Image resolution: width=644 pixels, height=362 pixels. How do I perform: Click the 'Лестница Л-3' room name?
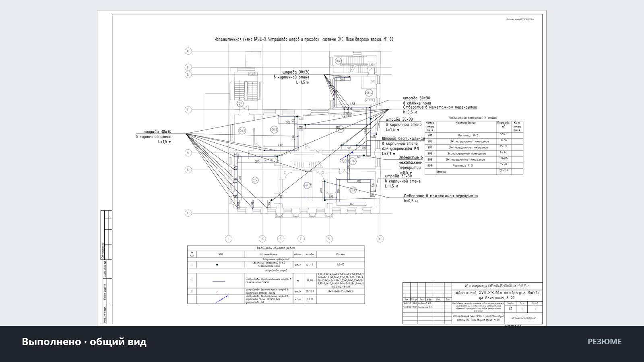[x=462, y=165]
